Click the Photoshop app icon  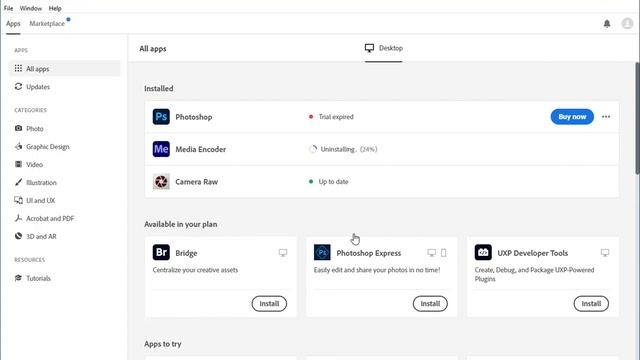[x=161, y=117]
